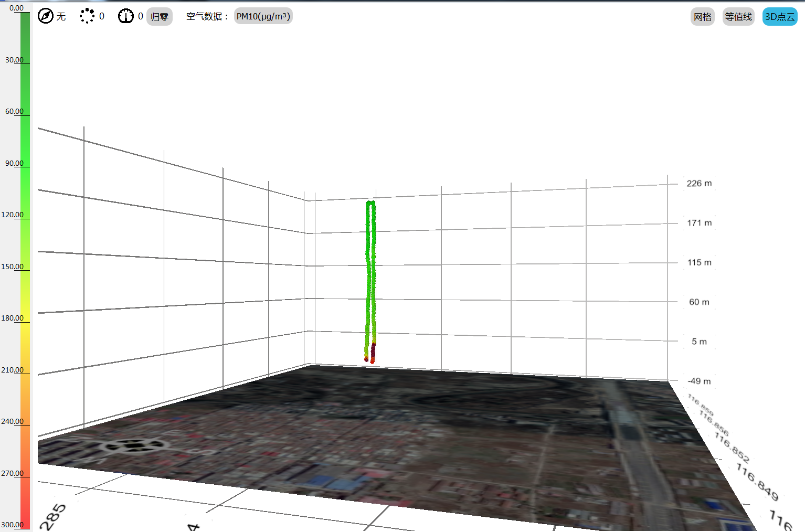
Task: Click the -49 m altitude axis label
Action: 699,381
